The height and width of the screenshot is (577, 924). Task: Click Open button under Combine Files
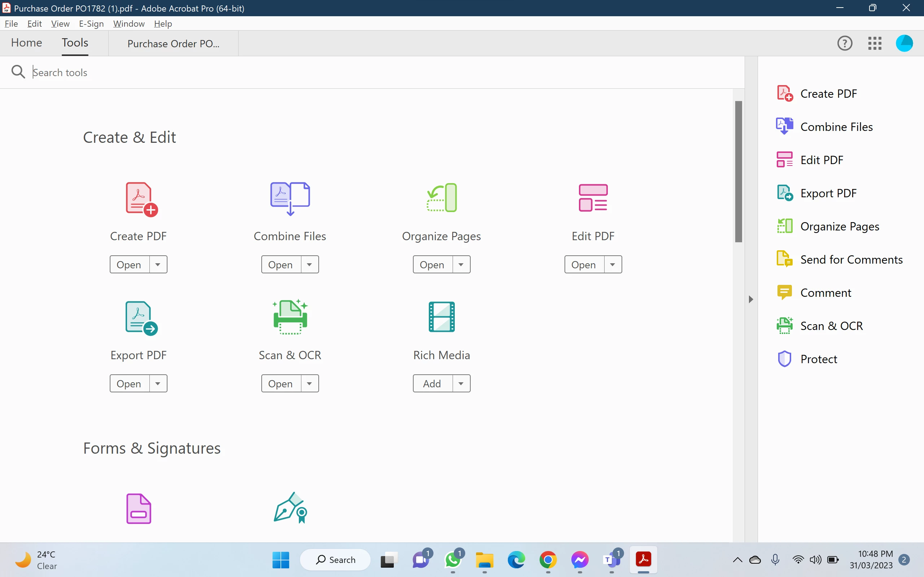point(281,264)
